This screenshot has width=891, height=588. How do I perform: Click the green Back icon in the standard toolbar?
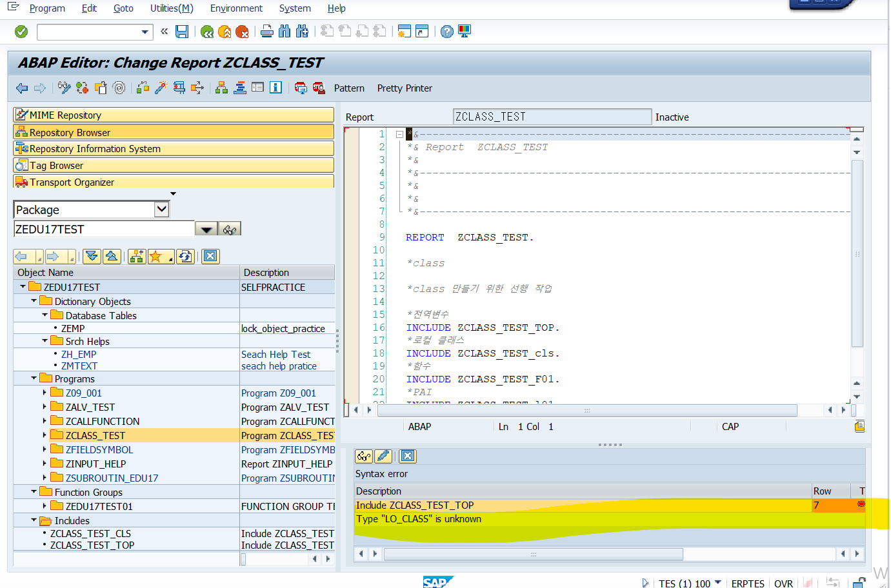(x=207, y=32)
